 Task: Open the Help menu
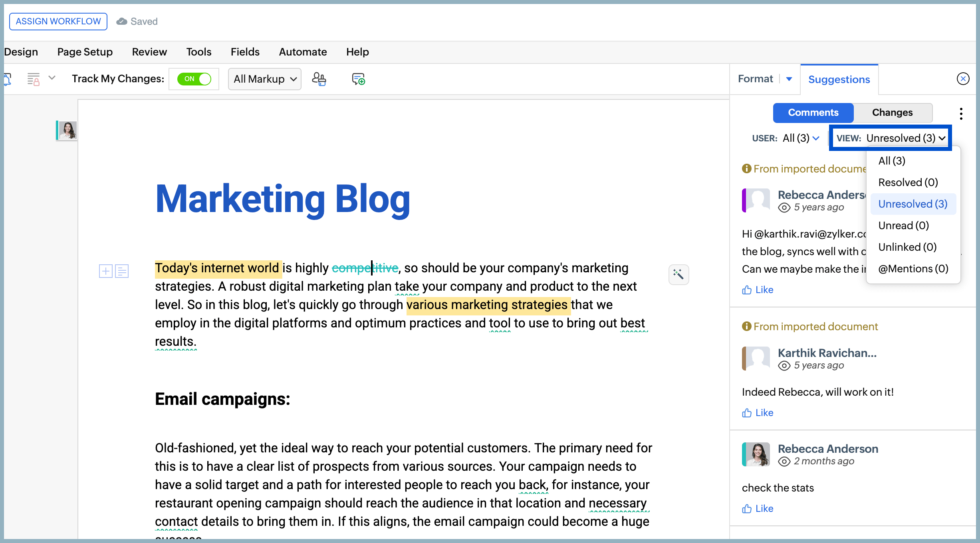(357, 52)
